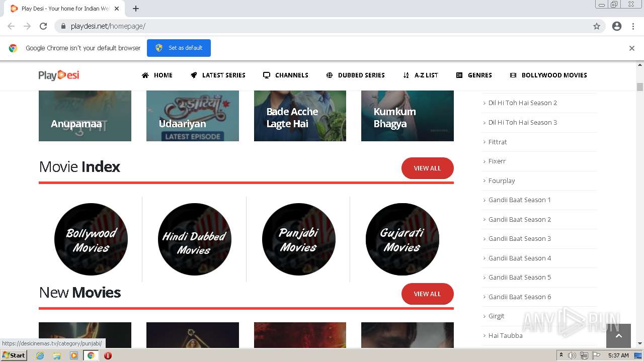Screen dimensions: 644x362
Task: Open a new browser tab
Action: (x=136, y=9)
